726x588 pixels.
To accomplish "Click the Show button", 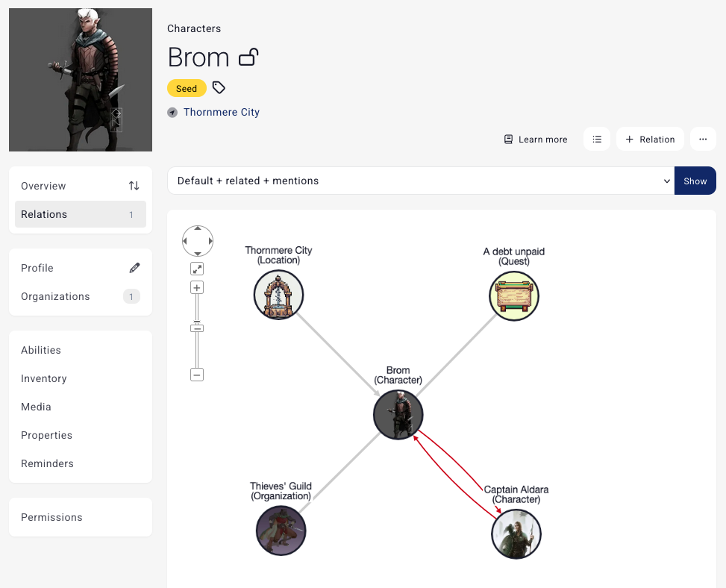I will coord(695,181).
